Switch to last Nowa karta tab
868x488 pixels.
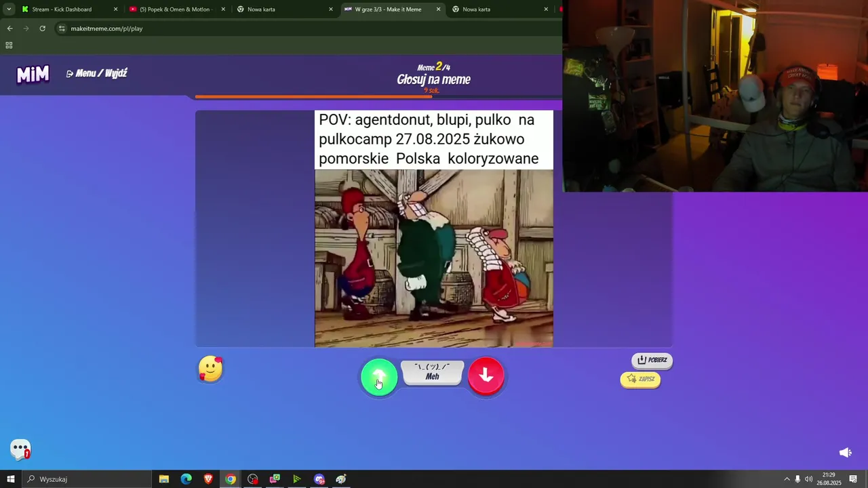click(x=500, y=9)
